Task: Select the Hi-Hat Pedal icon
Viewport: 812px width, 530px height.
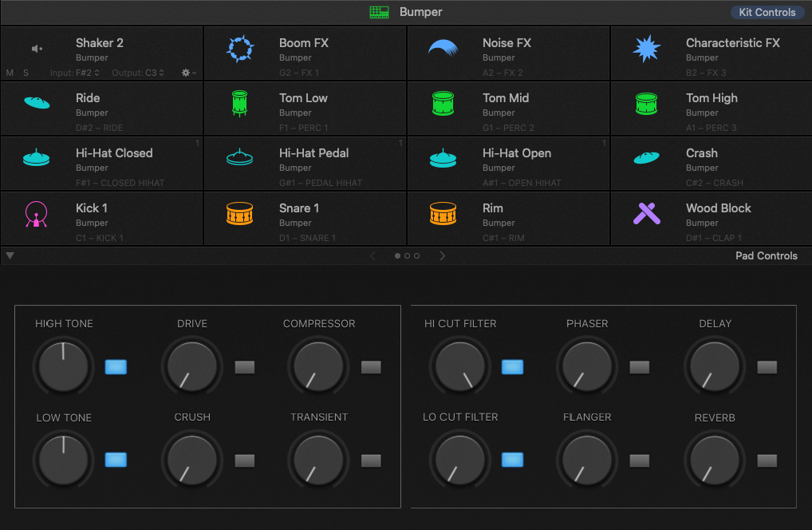Action: 240,157
